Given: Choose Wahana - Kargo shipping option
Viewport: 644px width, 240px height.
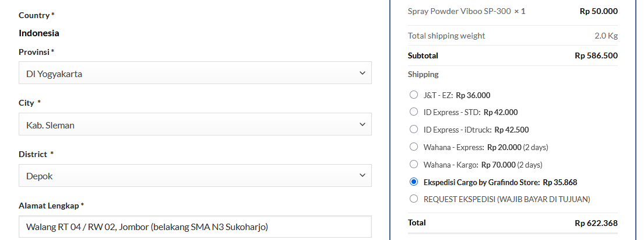Looking at the screenshot, I should point(414,164).
